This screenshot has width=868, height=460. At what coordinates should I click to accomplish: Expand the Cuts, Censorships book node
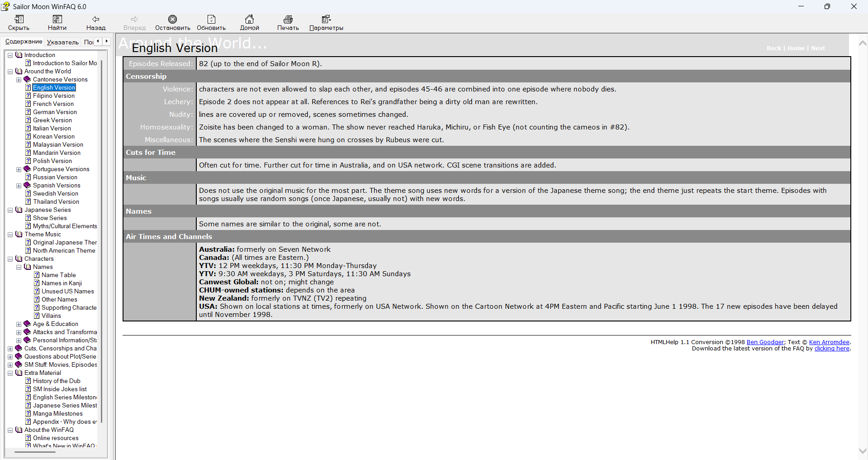click(10, 349)
